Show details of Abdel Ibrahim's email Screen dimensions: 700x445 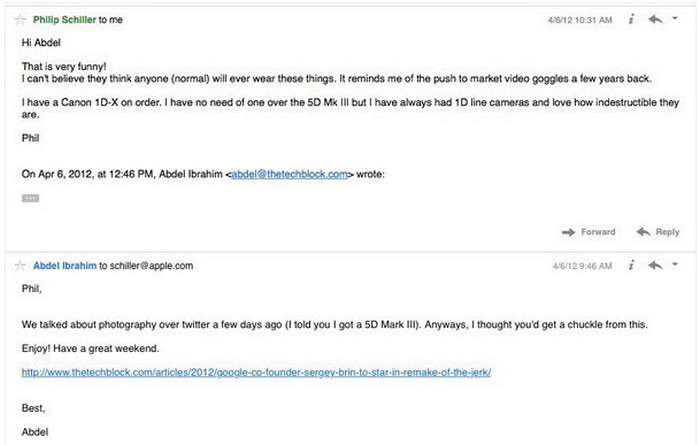pos(632,266)
